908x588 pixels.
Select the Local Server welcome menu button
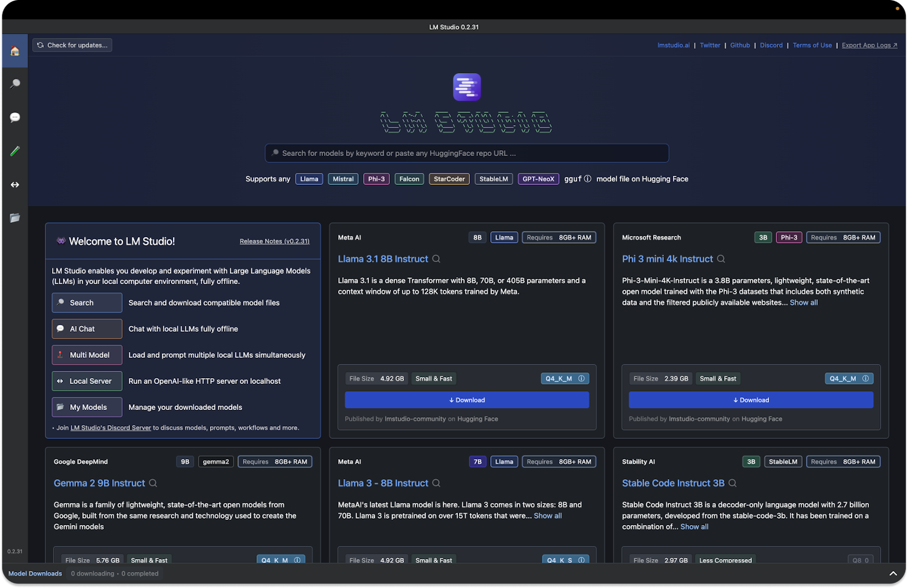click(87, 381)
